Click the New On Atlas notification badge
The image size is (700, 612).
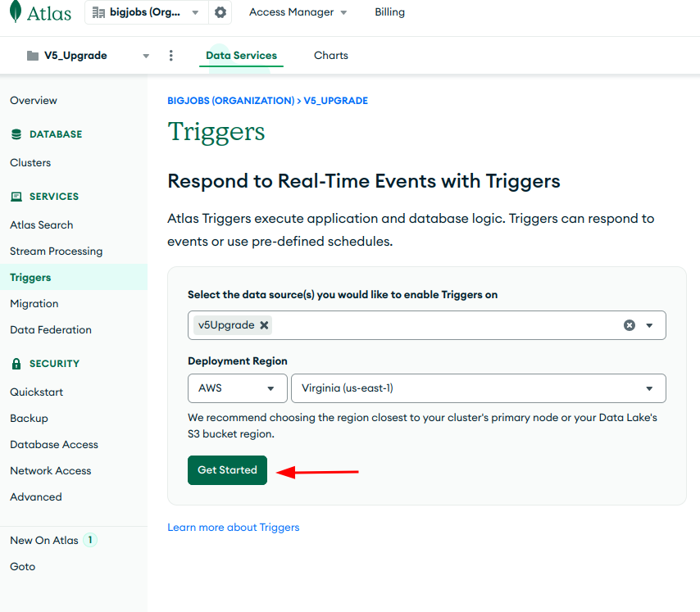pyautogui.click(x=90, y=540)
